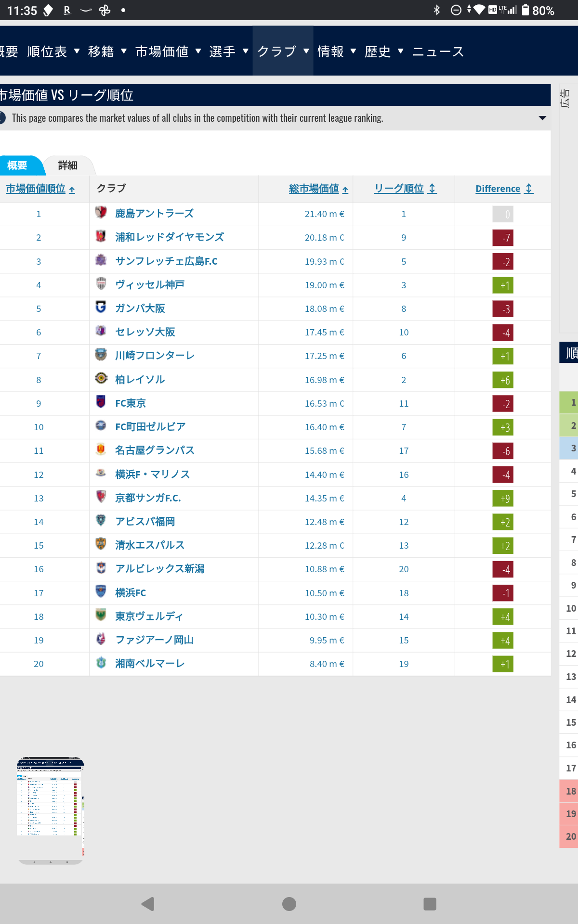
Task: Open the 市場価値 dropdown menu
Action: tap(168, 51)
